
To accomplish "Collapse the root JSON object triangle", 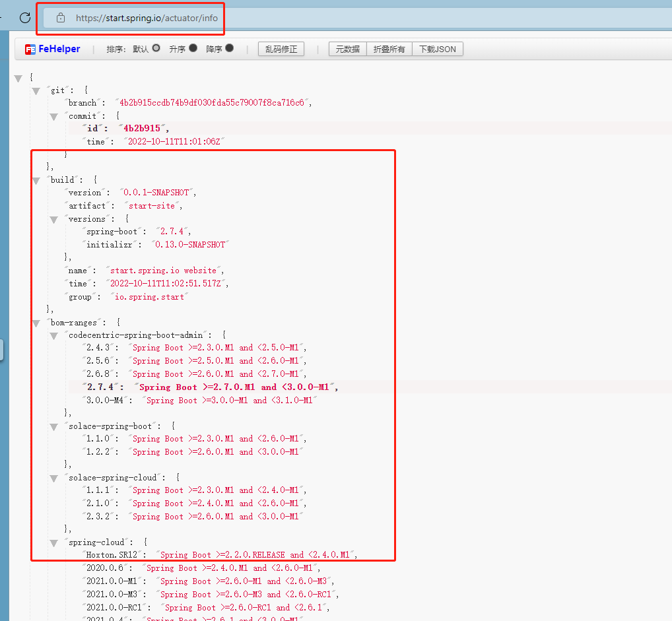I will pyautogui.click(x=18, y=79).
